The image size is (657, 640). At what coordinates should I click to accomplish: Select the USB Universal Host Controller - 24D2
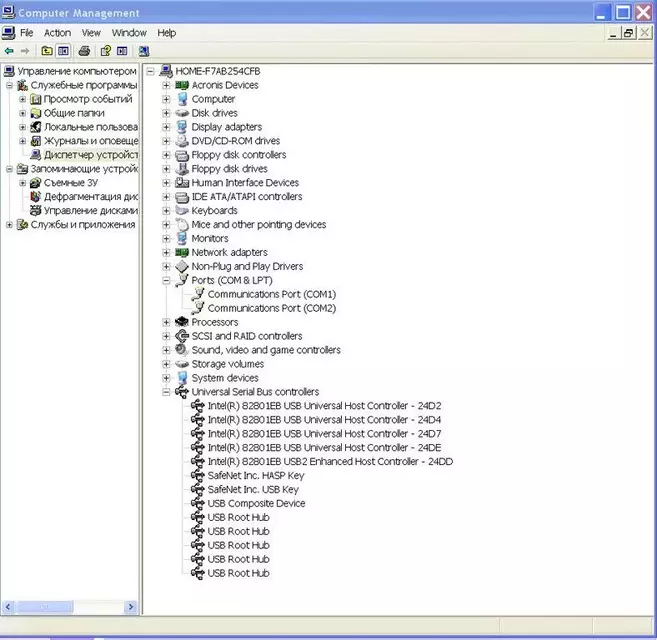(324, 406)
